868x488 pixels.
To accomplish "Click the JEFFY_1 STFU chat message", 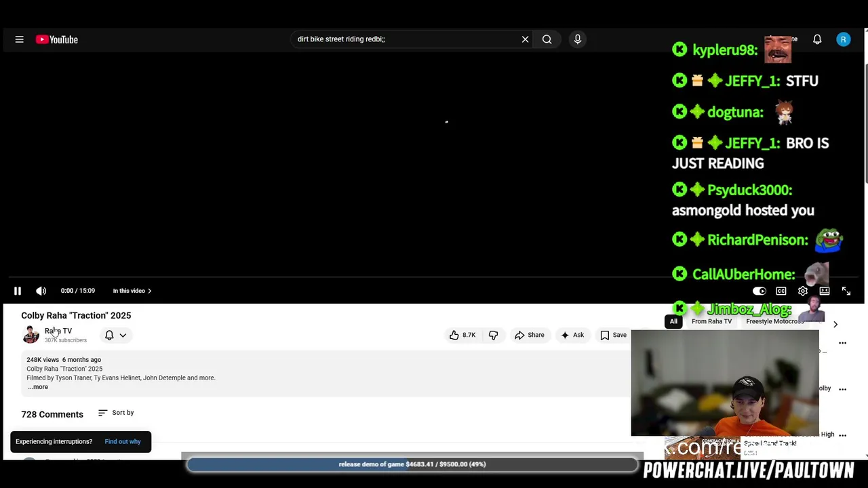I will [745, 81].
